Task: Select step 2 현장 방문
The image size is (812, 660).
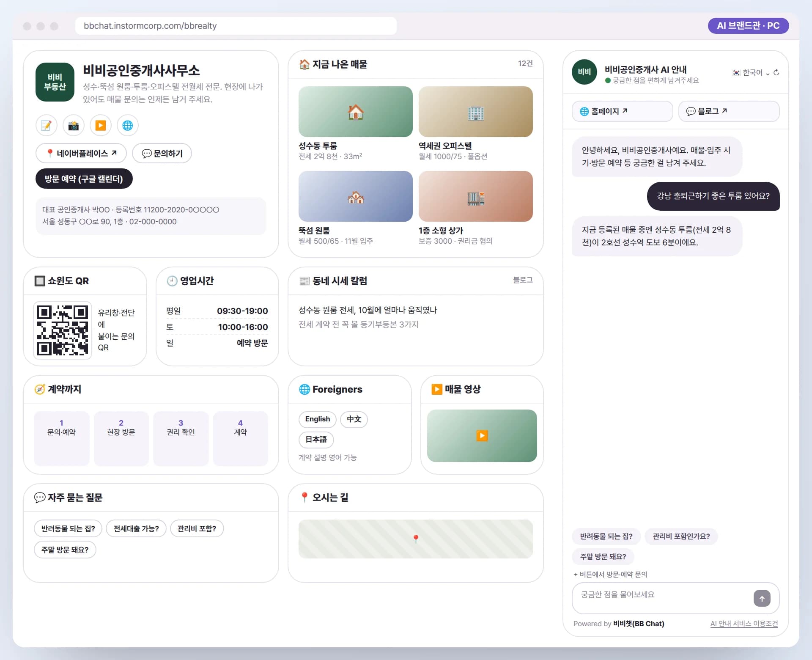Action: (121, 439)
